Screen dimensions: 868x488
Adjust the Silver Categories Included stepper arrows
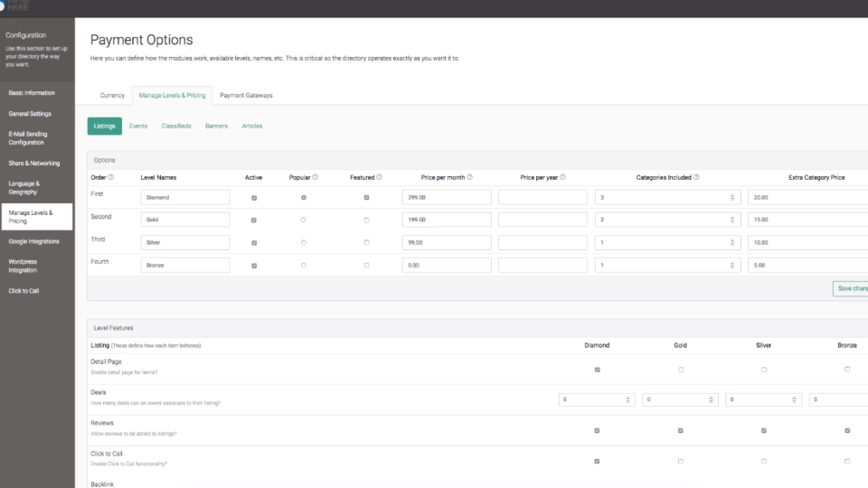[731, 242]
